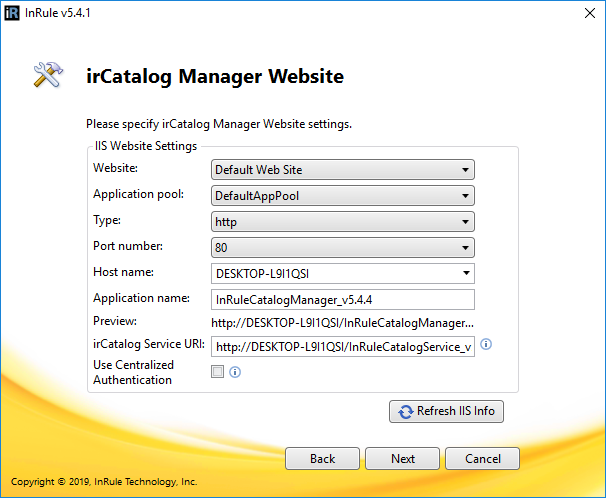Go to the previous step with Back
The width and height of the screenshot is (606, 498).
322,459
